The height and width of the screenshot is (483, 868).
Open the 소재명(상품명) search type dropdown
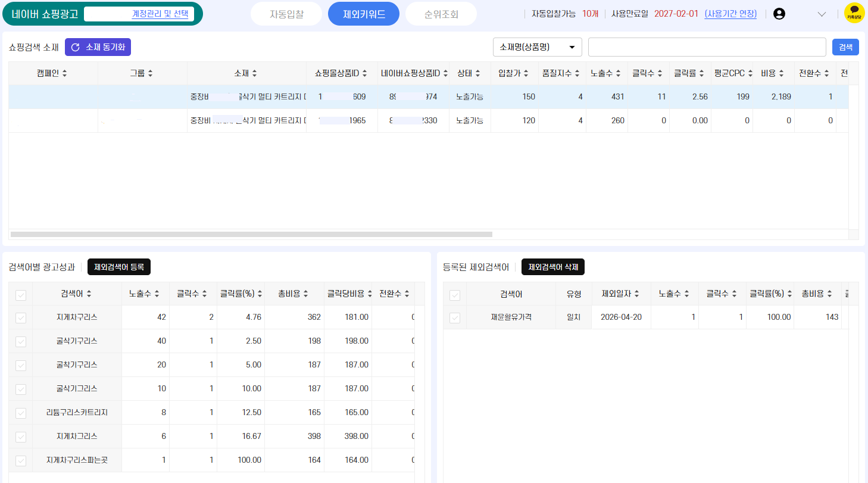(x=538, y=47)
